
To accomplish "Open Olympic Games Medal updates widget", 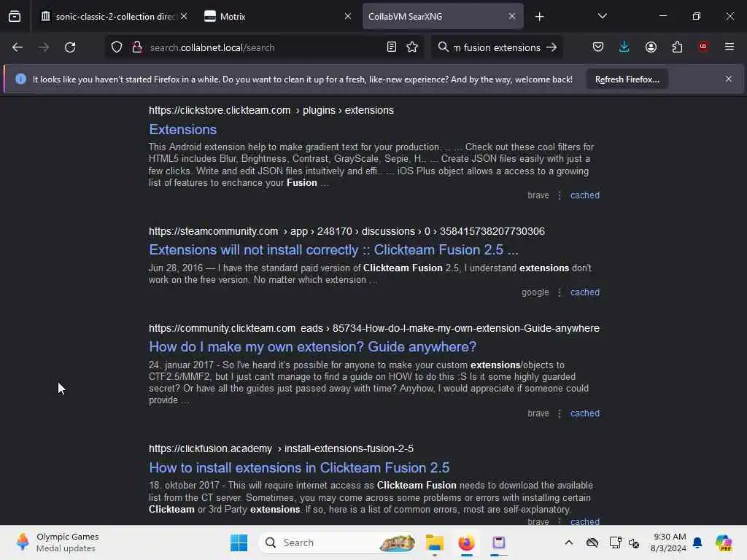I will tap(57, 542).
